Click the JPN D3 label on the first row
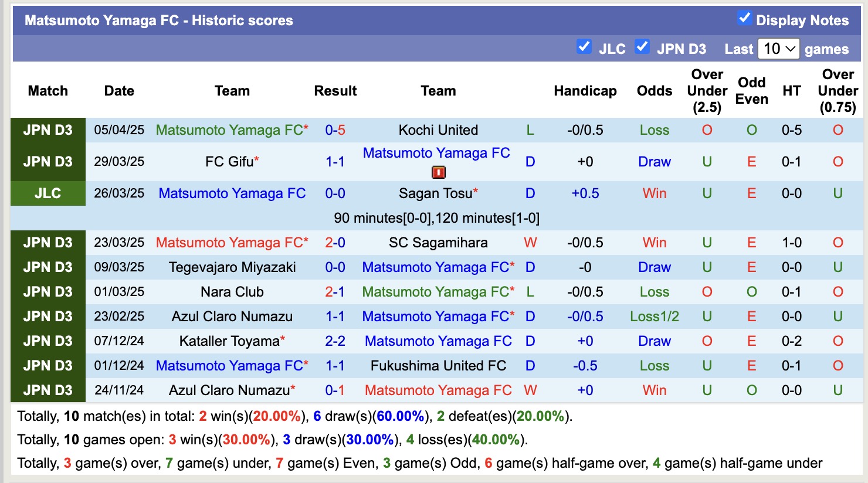 pyautogui.click(x=48, y=130)
